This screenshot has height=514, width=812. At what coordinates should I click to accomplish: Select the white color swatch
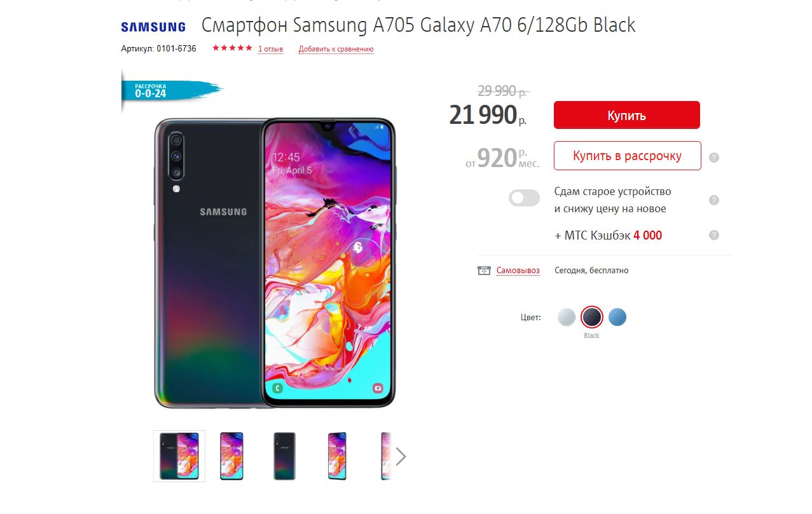tap(567, 317)
